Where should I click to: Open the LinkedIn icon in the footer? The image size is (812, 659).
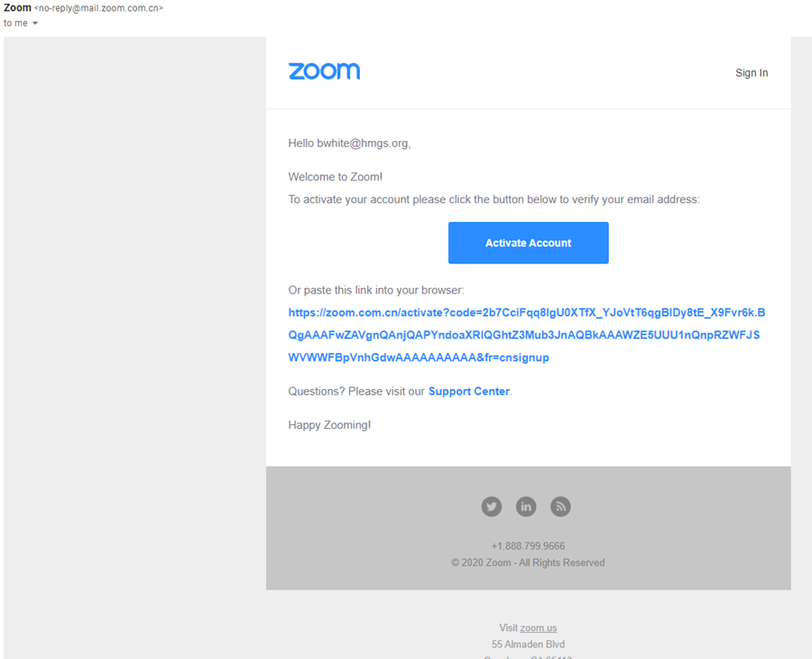coord(526,506)
